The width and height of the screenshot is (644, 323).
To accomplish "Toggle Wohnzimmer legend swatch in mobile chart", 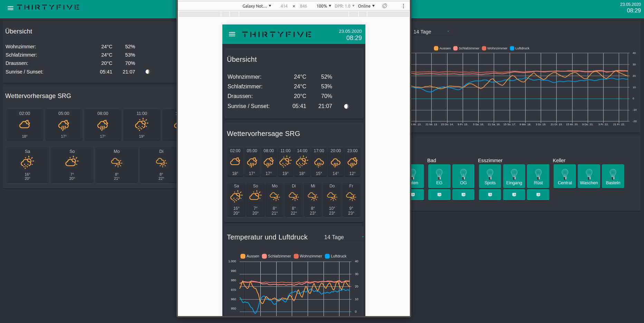I will [x=296, y=256].
